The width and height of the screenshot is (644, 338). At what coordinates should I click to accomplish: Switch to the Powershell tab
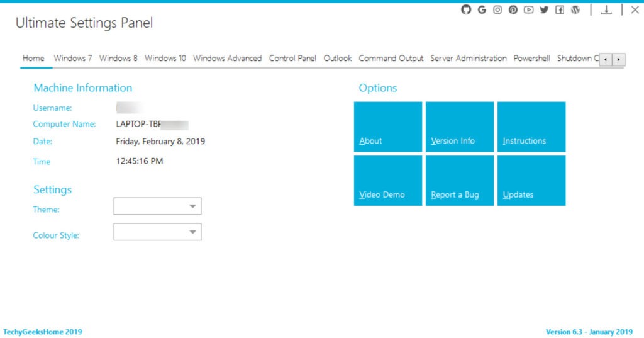click(531, 59)
